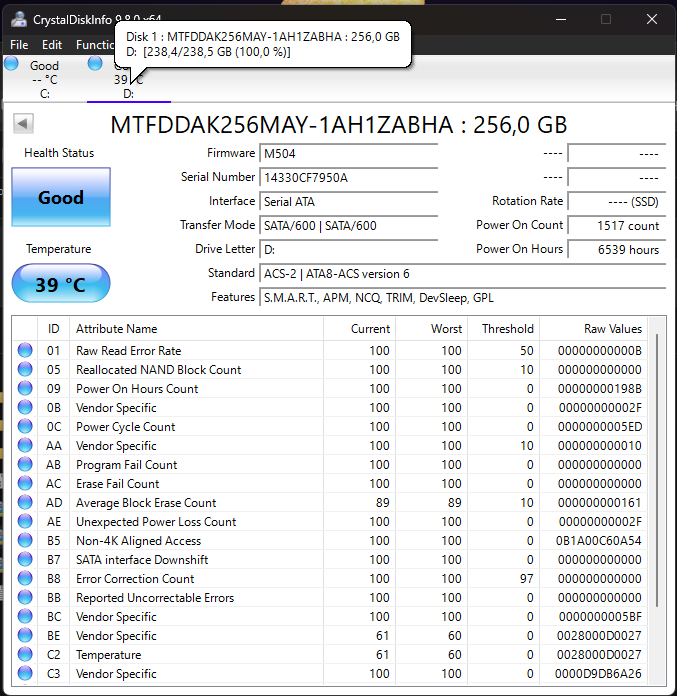This screenshot has height=696, width=677.
Task: Click the status orb for attribute ID BE
Action: (x=25, y=635)
